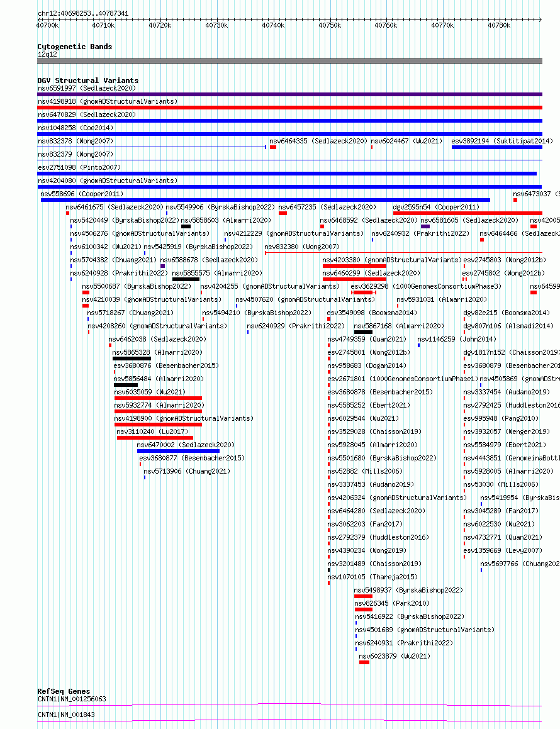Select nsv5425919 (ByrskaBishop2022) label

[x=199, y=247]
